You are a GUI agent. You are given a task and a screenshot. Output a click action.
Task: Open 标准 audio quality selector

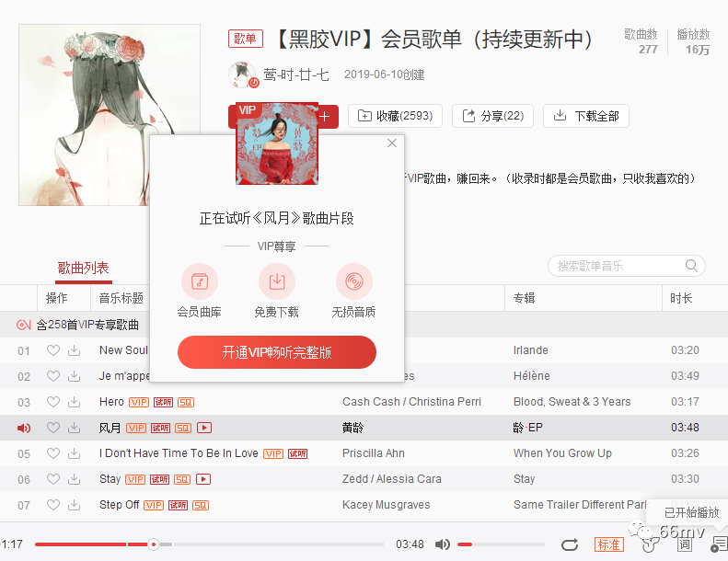click(608, 544)
